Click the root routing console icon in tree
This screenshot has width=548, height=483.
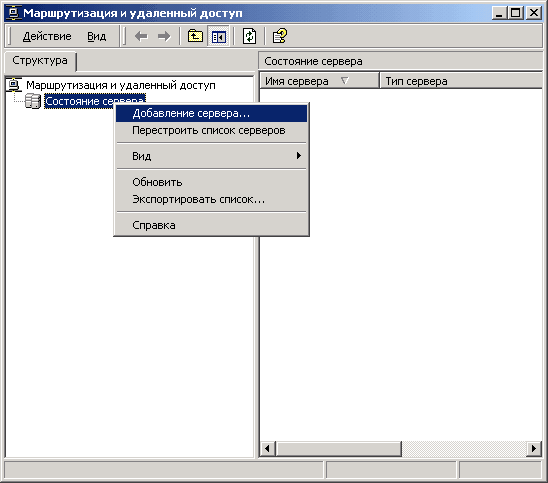click(14, 85)
